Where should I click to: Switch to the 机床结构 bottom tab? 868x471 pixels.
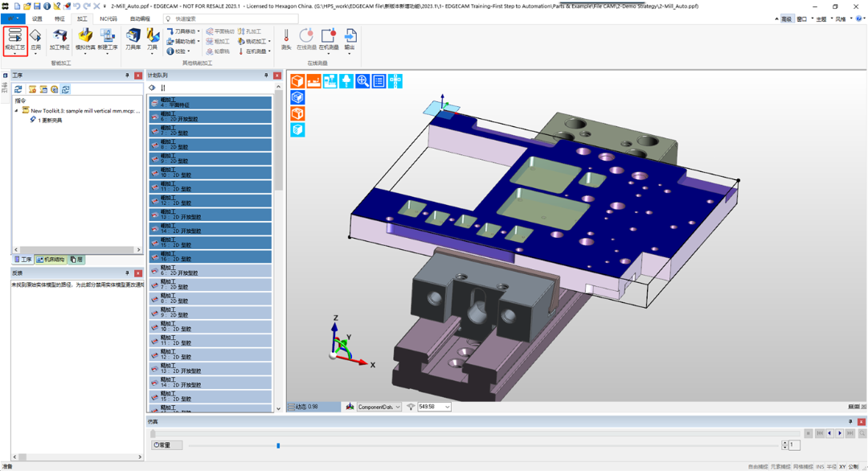click(x=51, y=260)
